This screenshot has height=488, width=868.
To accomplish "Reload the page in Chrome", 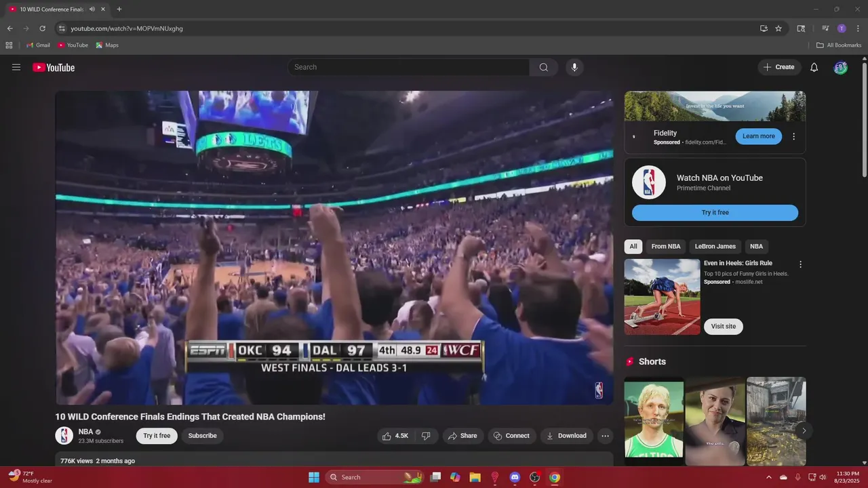I will [42, 28].
